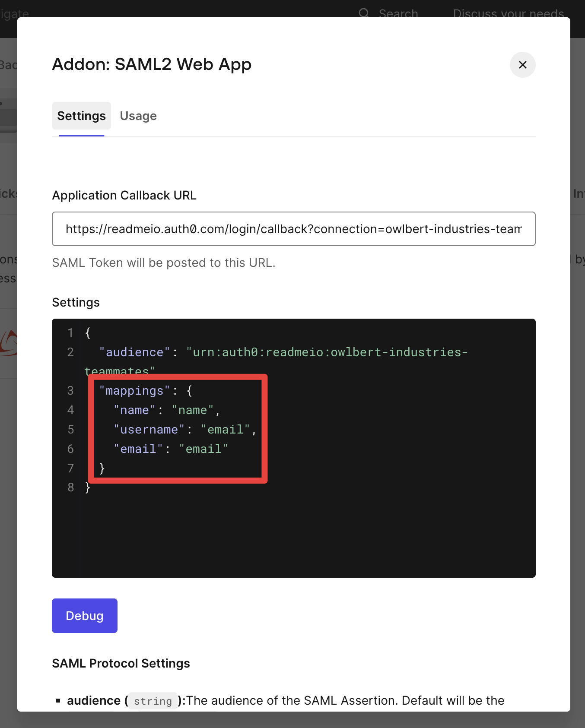Click the search magnifier icon behind the dialog
This screenshot has width=585, height=728.
pos(364,13)
